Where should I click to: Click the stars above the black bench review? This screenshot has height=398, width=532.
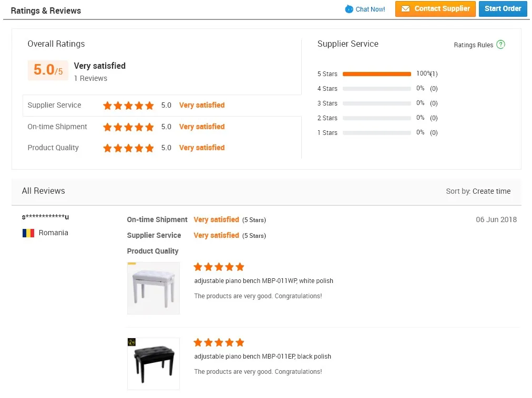click(219, 342)
